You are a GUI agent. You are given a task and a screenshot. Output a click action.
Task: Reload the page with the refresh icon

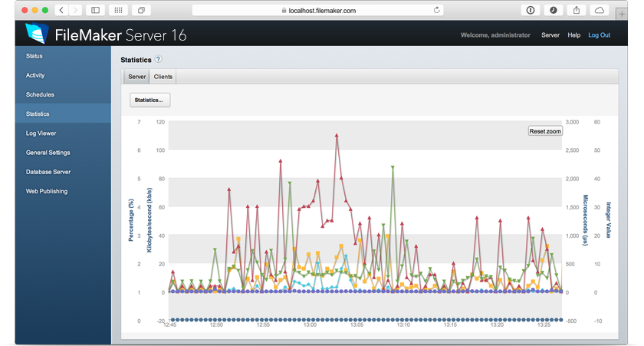tap(437, 10)
